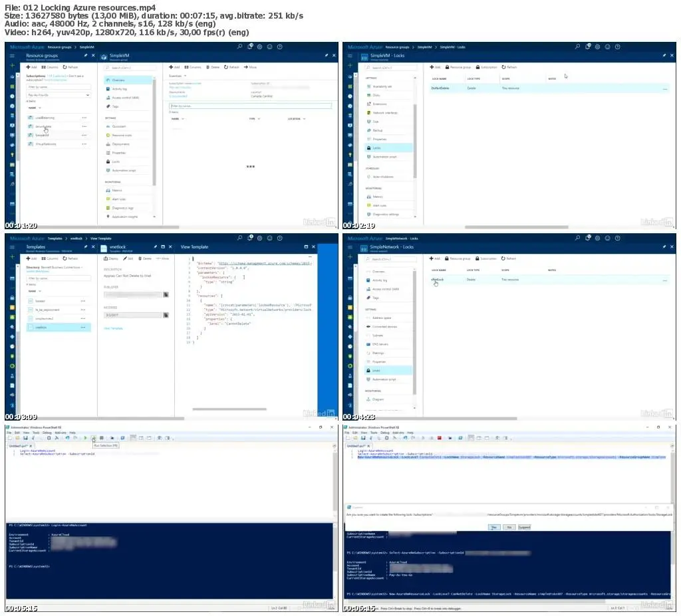The width and height of the screenshot is (681, 616).
Task: Sort by LOCATION column in 00:01:20 resource list
Action: click(297, 118)
